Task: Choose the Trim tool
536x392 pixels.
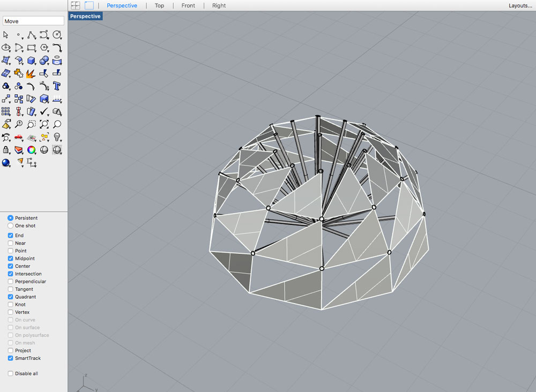Action: coord(44,73)
